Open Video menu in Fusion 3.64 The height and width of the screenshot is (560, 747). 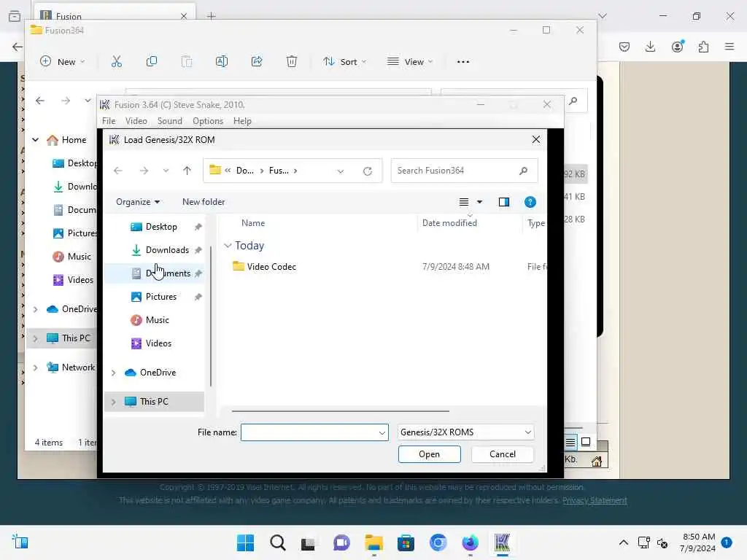click(x=136, y=121)
